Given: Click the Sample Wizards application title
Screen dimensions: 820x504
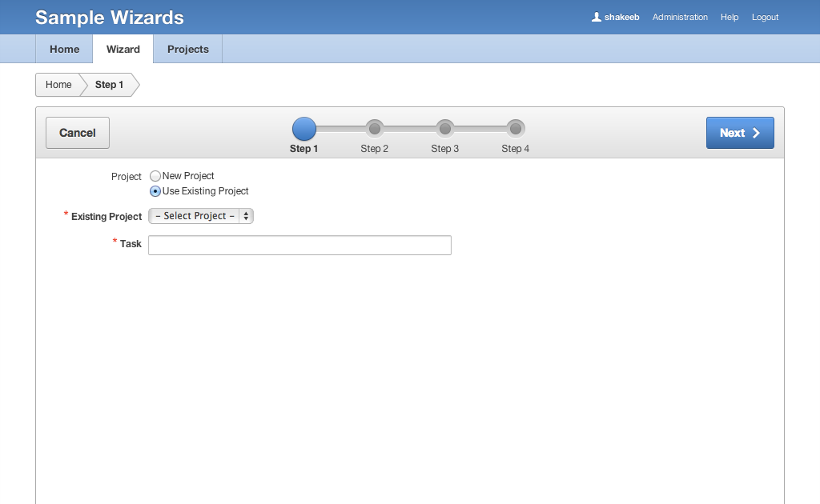Looking at the screenshot, I should (x=110, y=18).
